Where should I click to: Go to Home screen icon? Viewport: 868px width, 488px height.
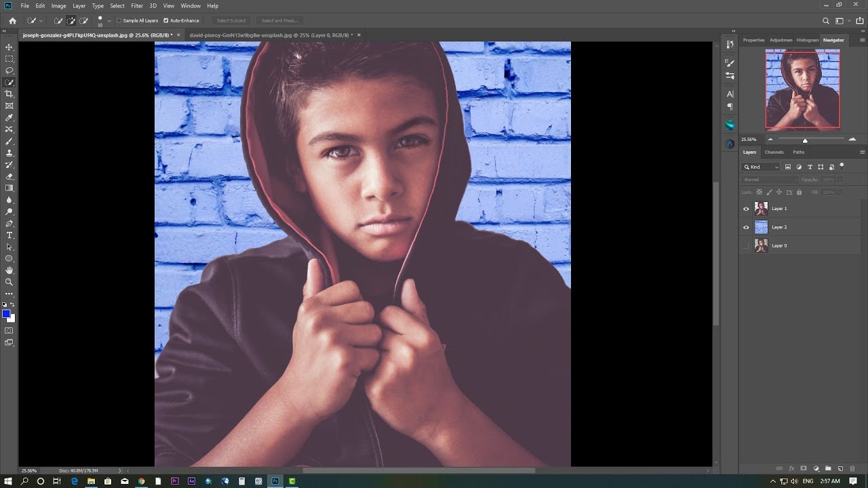(x=12, y=21)
